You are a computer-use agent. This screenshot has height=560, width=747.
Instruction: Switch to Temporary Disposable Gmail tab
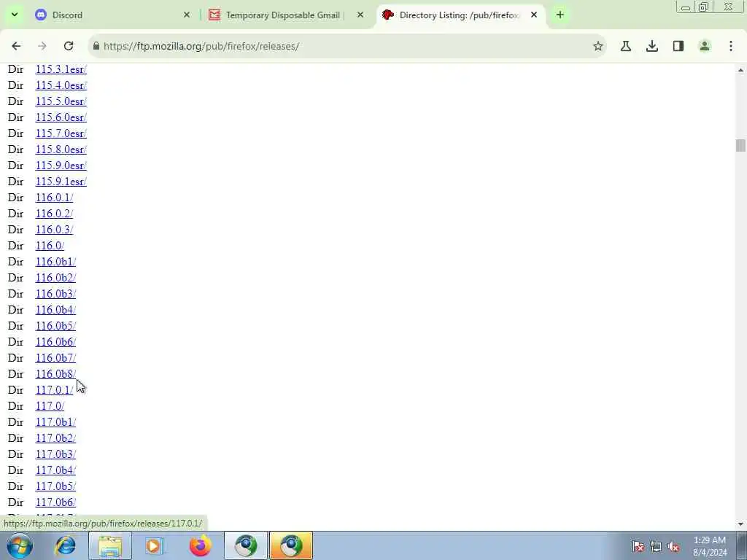point(286,15)
